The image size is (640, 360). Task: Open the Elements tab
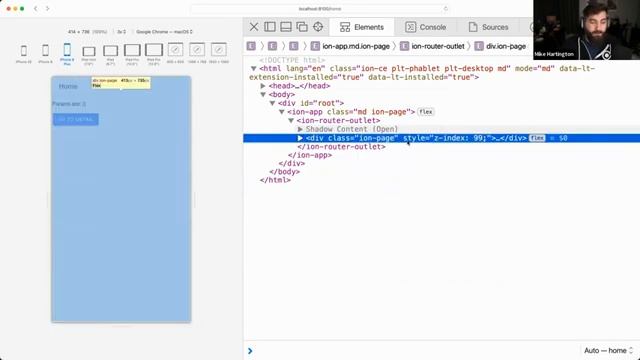[362, 27]
